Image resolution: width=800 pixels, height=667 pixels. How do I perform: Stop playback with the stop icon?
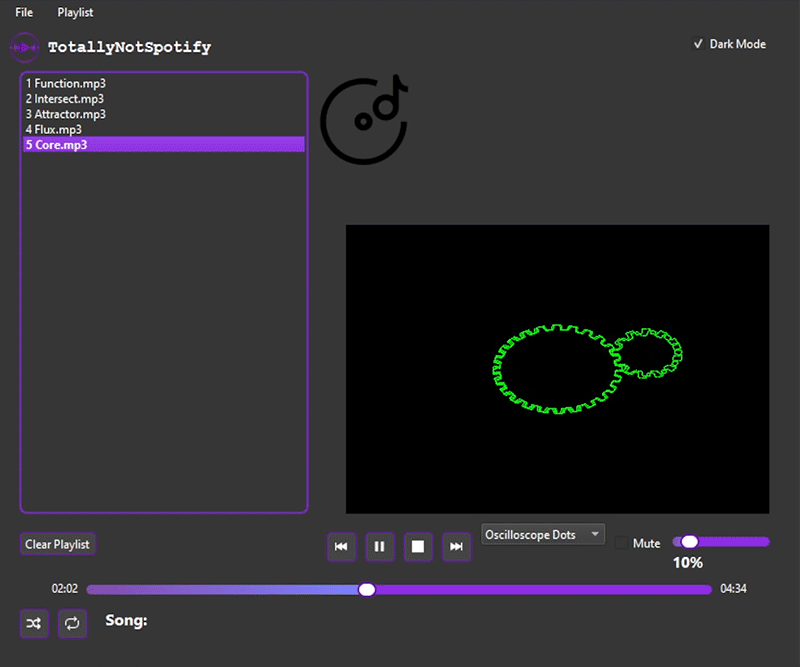tap(418, 546)
